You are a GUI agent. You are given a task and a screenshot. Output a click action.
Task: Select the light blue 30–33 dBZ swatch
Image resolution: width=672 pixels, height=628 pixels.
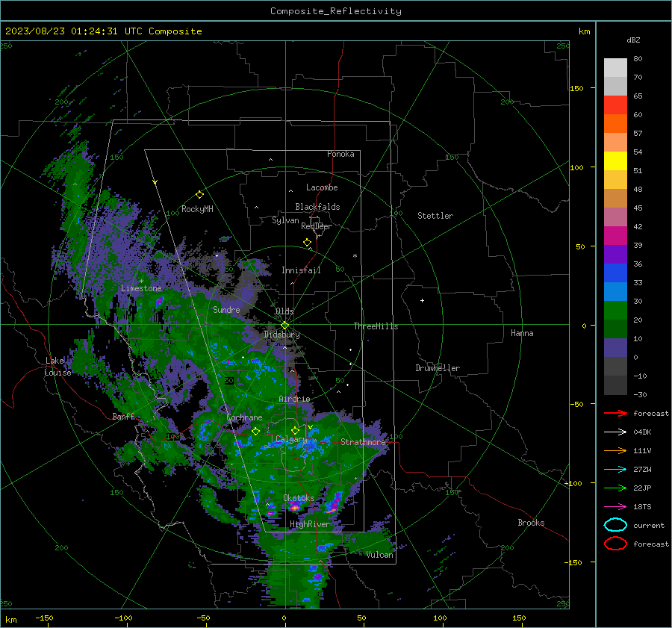[615, 292]
